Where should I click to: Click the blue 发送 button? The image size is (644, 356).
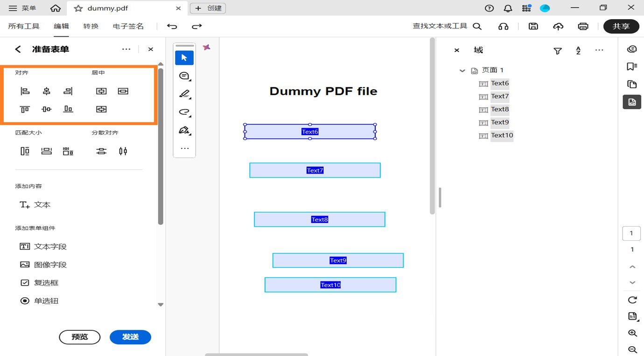coord(130,337)
